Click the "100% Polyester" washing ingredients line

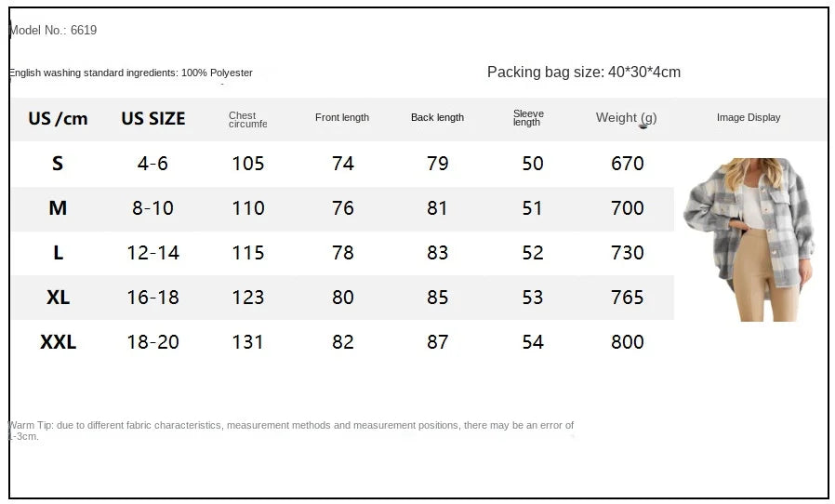click(130, 73)
